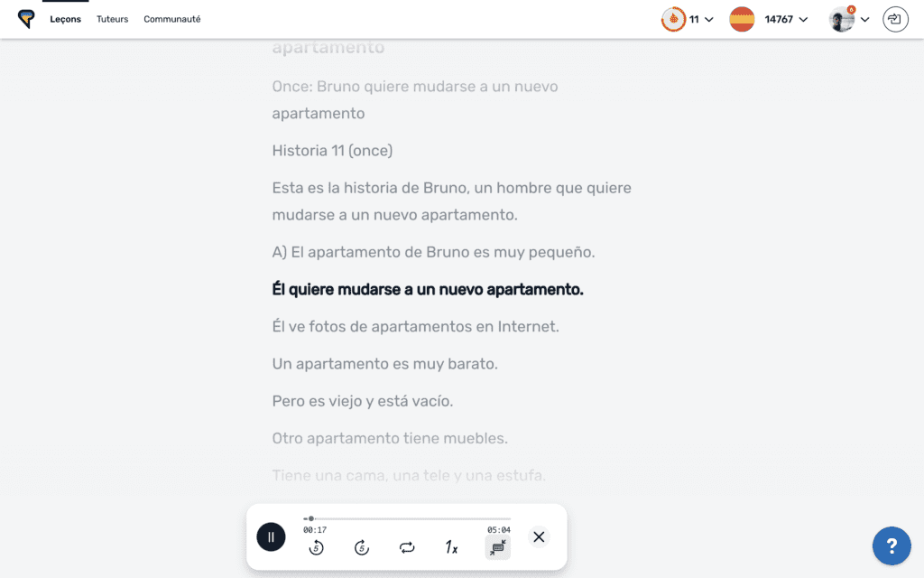
Task: Click sentence 'Él ve fotos de apartamentos en Internet.'
Action: (415, 326)
